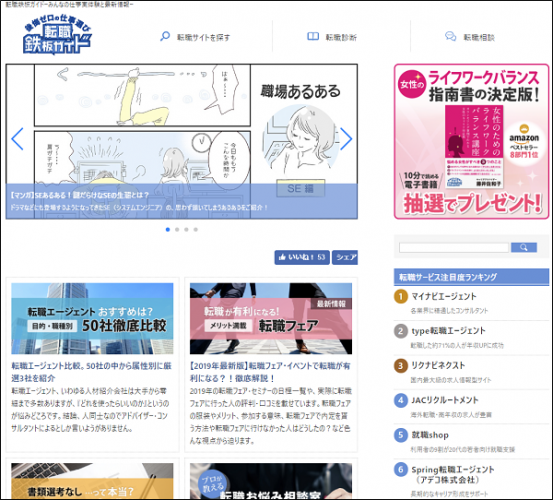Click ranking badge number 2
This screenshot has width=553, height=500.
[400, 331]
